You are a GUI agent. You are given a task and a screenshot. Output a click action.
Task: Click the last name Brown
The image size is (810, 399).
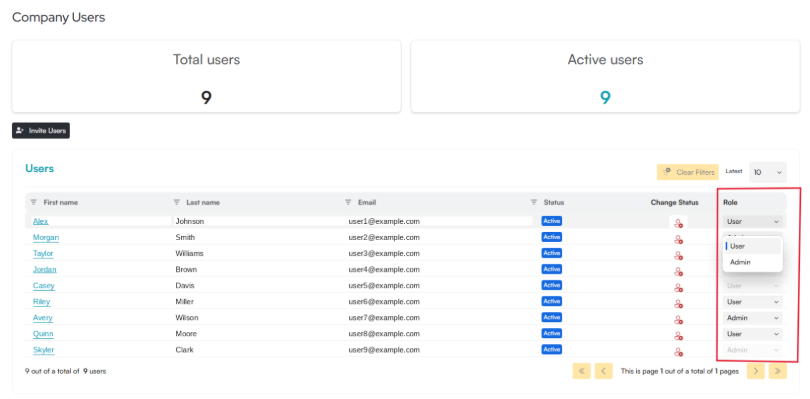click(186, 269)
